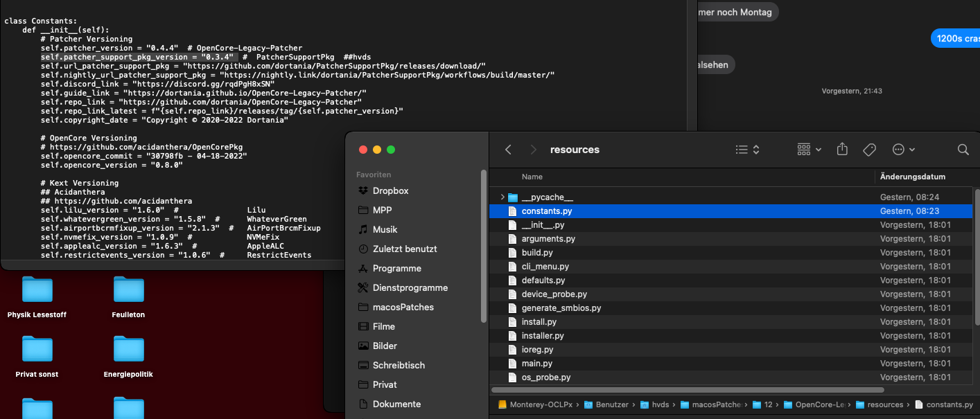Expand the __pycache__ folder disclosure triangle
980x419 pixels.
point(502,197)
